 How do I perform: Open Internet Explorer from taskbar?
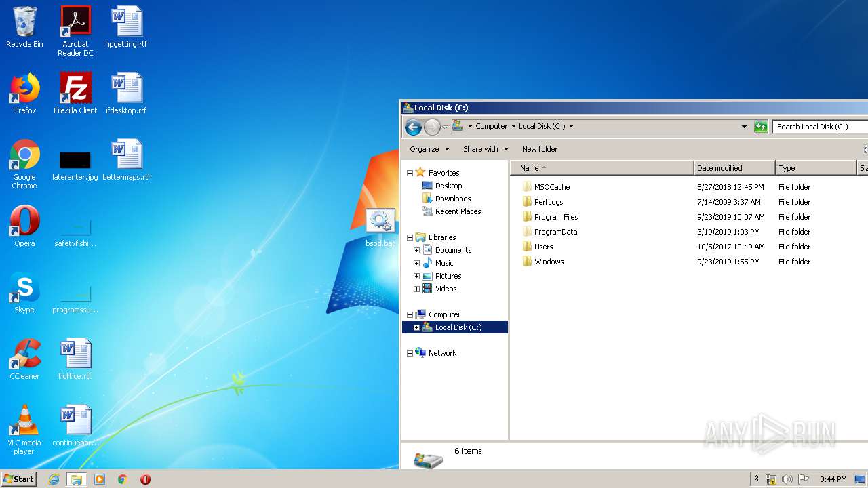pyautogui.click(x=54, y=479)
